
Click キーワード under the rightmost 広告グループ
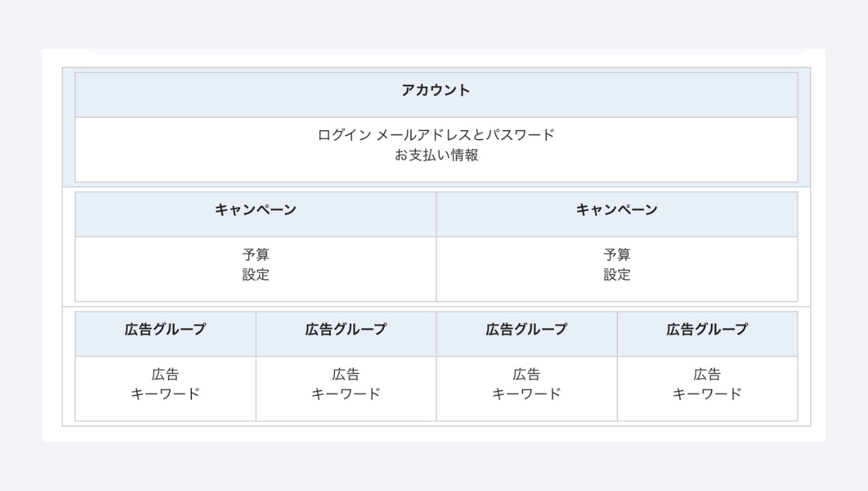click(707, 394)
